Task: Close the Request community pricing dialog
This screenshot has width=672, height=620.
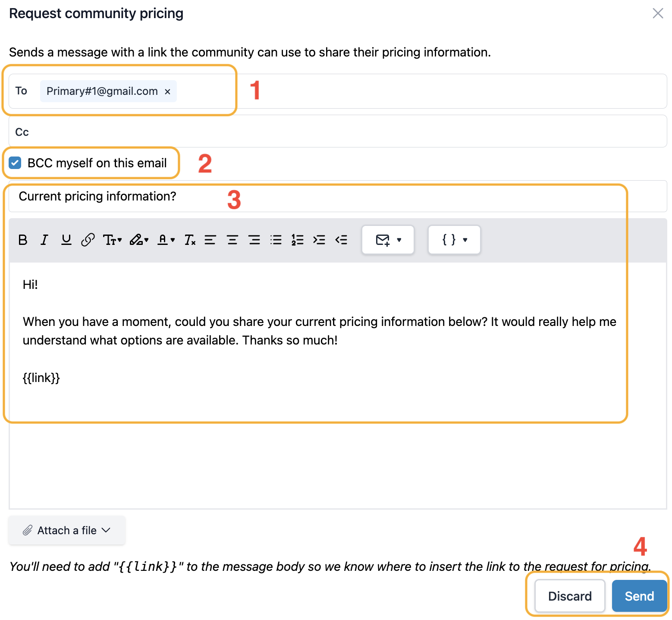Action: point(658,13)
